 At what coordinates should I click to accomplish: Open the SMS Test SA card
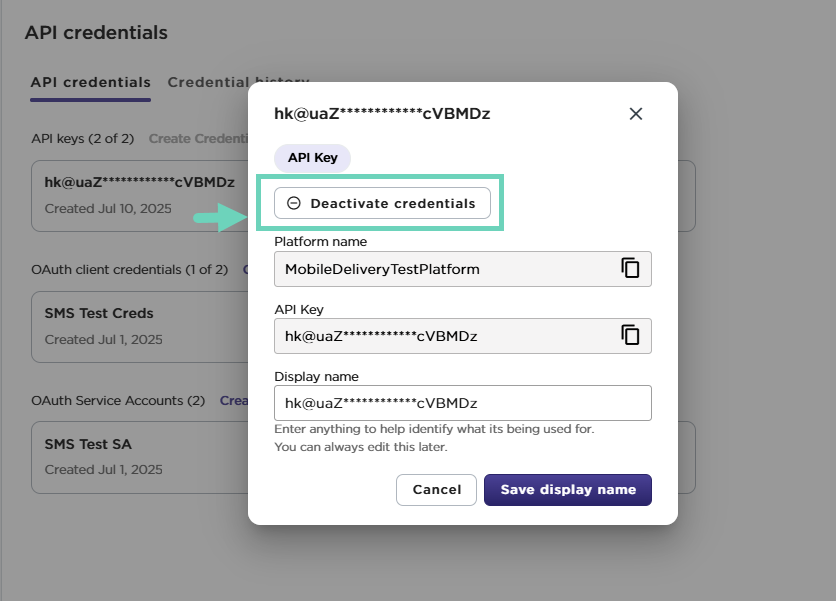pyautogui.click(x=140, y=458)
